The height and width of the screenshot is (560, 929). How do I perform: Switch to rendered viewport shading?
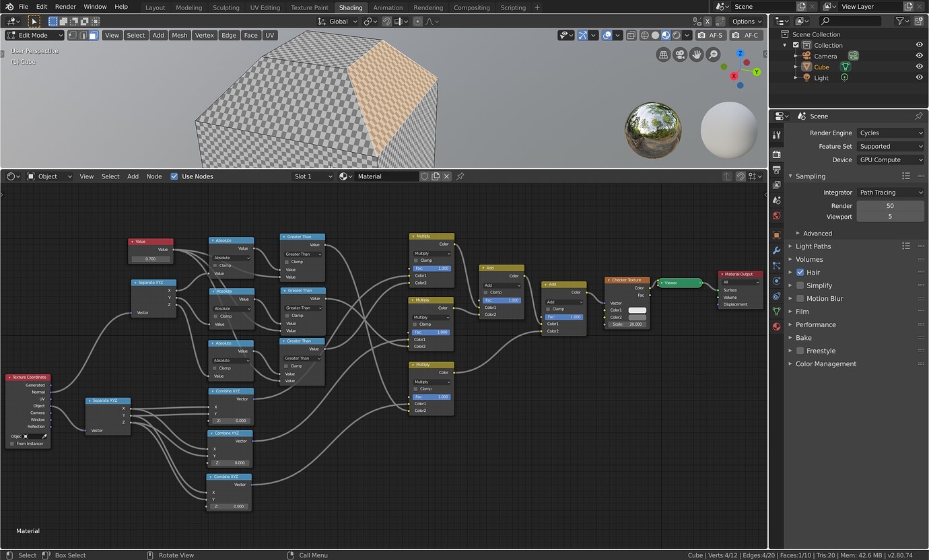[x=677, y=35]
